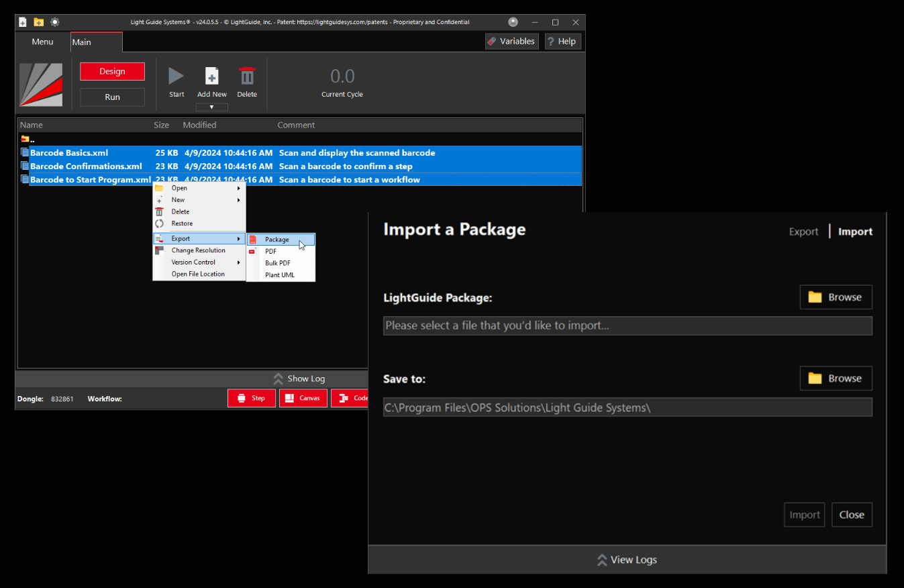This screenshot has height=588, width=904.
Task: Expand View Logs on the Import dialog
Action: coord(626,559)
